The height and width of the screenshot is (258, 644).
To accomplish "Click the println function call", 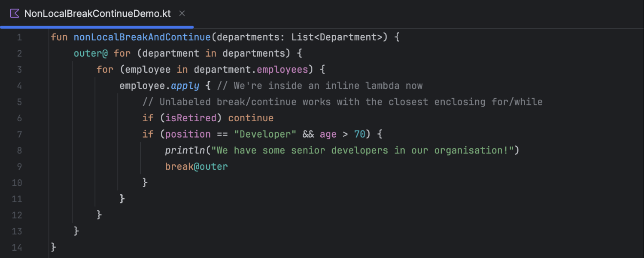I will point(185,150).
